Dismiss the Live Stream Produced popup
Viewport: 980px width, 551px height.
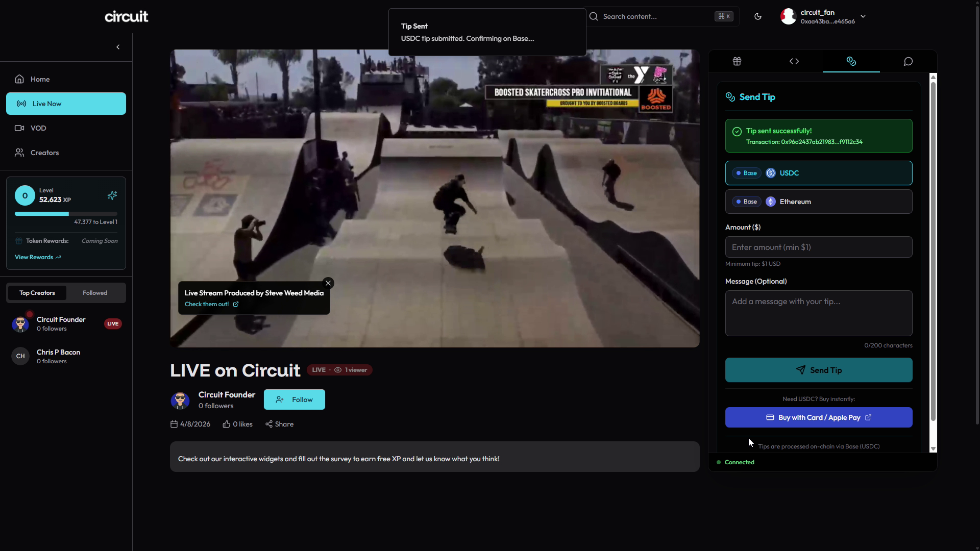(328, 283)
